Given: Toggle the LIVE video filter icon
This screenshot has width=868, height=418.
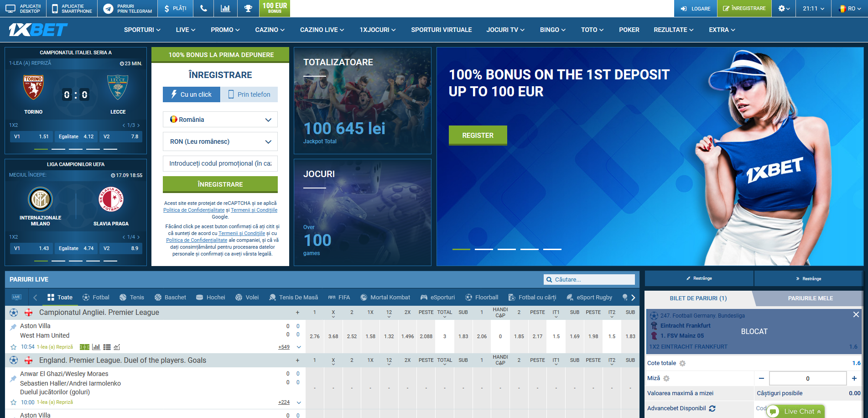Looking at the screenshot, I should pos(16,297).
